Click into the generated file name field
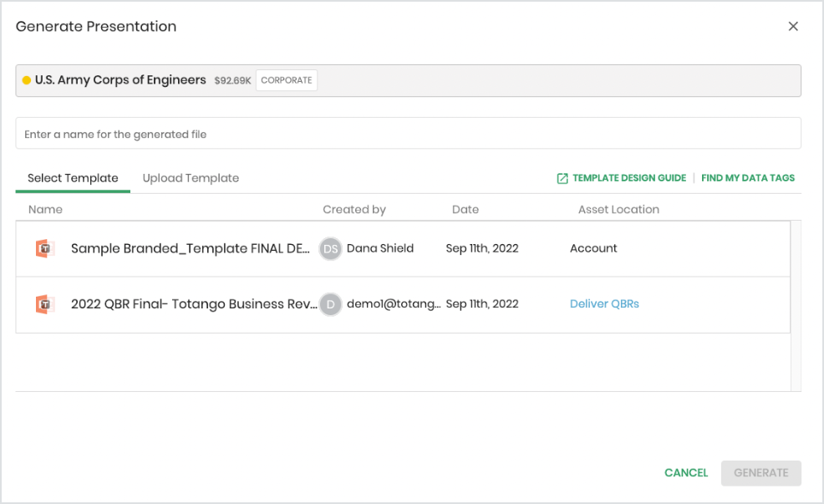 409,134
